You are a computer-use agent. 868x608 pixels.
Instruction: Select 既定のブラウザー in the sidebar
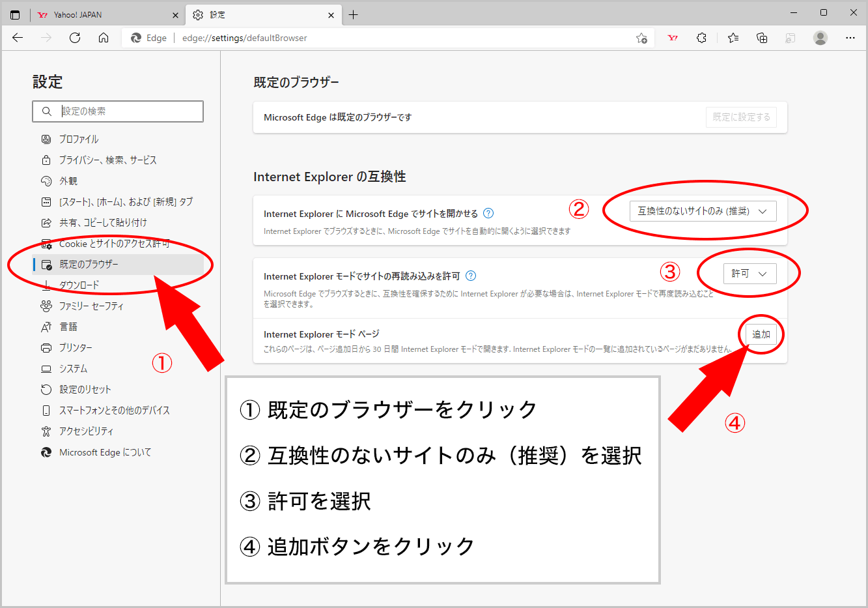point(119,264)
